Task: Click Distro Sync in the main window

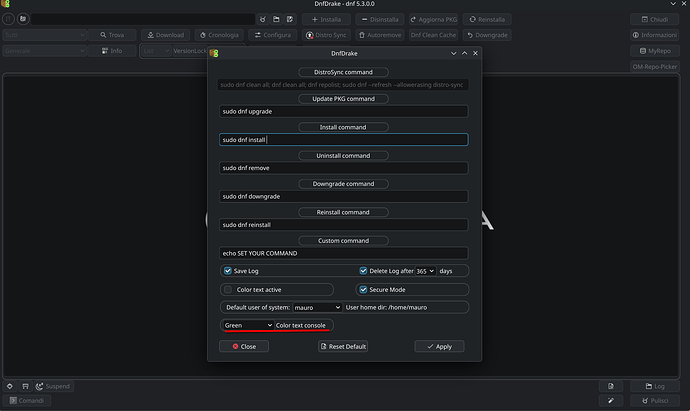Action: 326,35
